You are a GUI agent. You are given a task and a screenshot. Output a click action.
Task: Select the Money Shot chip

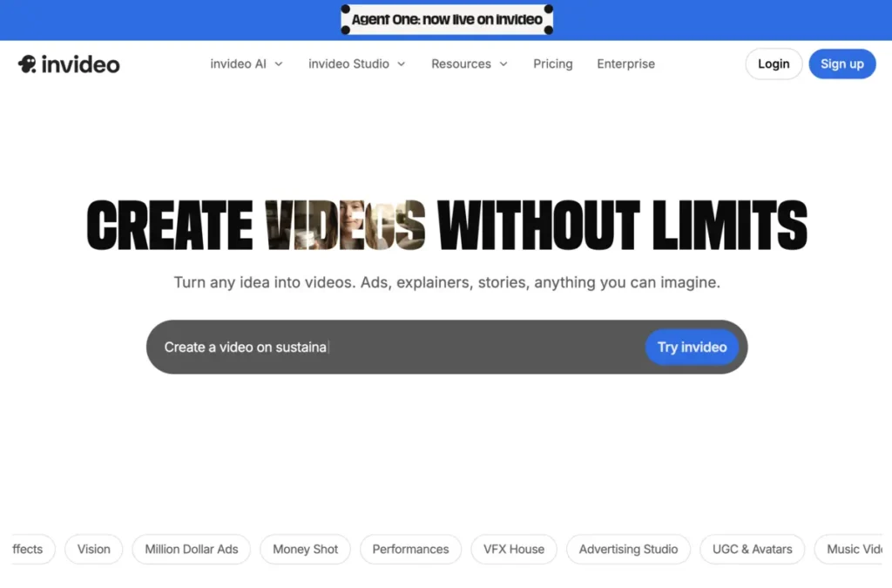pyautogui.click(x=305, y=550)
